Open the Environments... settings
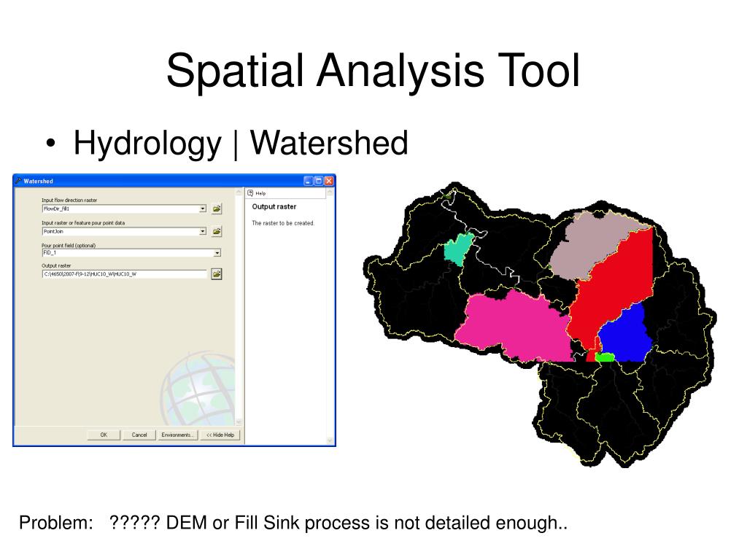This screenshot has width=747, height=560. click(x=177, y=435)
